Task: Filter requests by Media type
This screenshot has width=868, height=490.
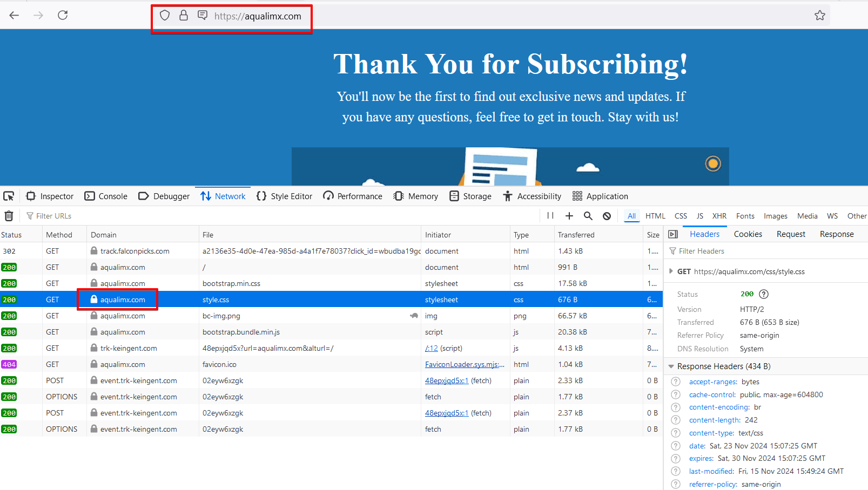Action: tap(808, 216)
